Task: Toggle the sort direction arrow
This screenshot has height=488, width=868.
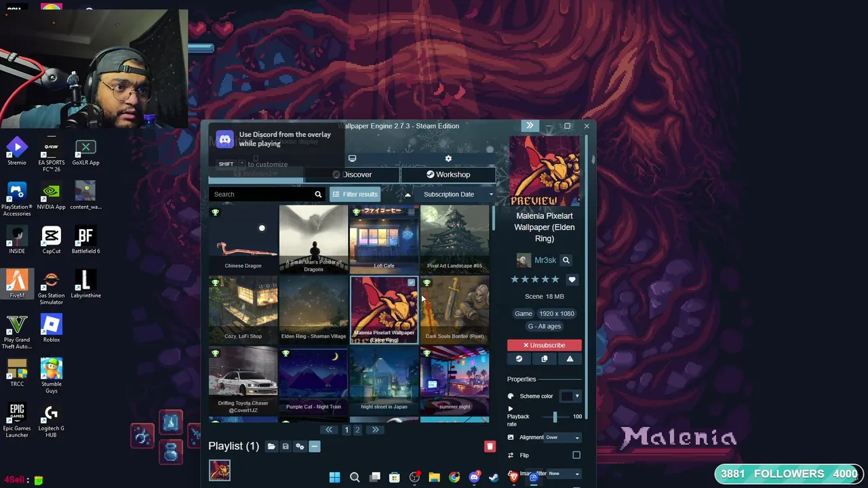Action: 408,195
